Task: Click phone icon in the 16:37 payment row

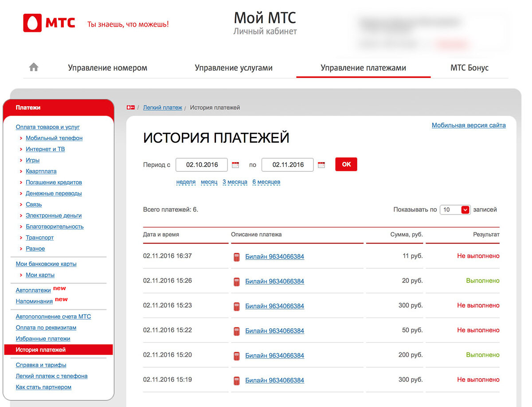Action: click(237, 257)
